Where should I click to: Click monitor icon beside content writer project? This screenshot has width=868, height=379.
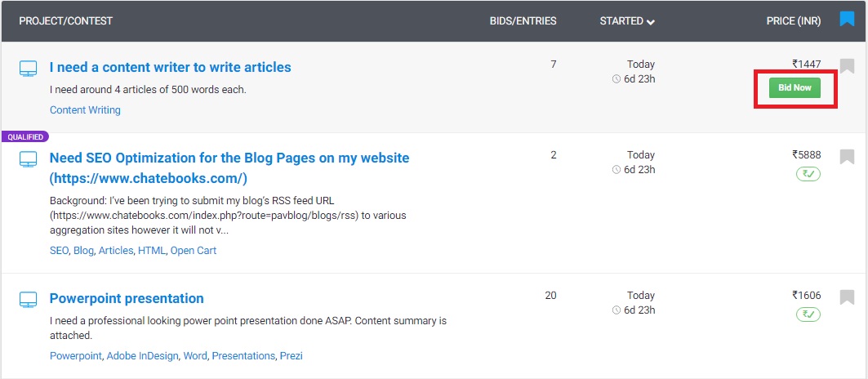point(29,69)
